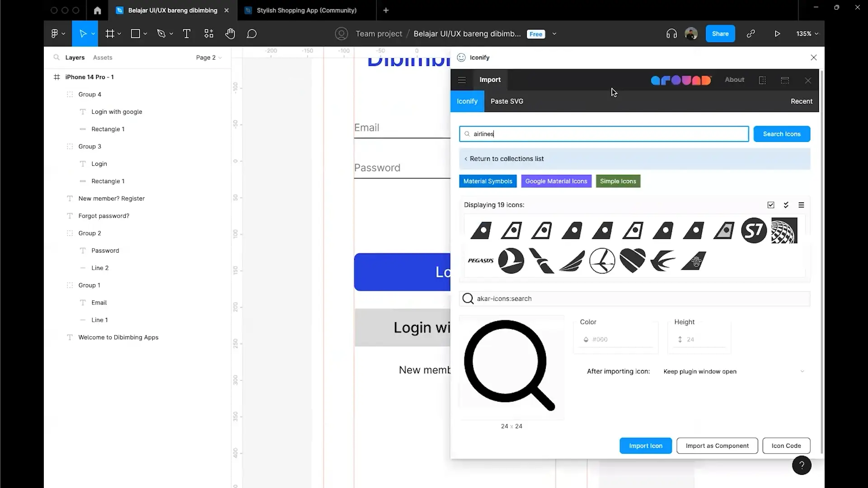
Task: Open the 135% zoom dropdown
Action: click(x=807, y=33)
